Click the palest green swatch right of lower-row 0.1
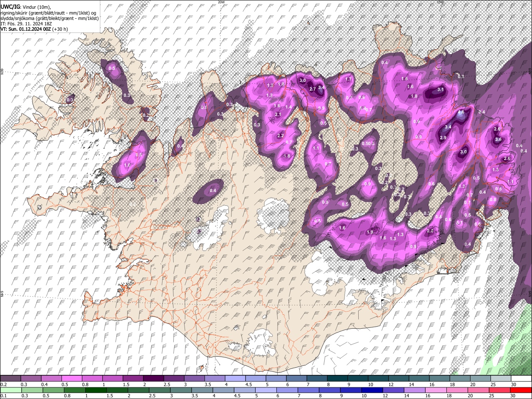This screenshot has height=399, width=532. click(x=12, y=390)
